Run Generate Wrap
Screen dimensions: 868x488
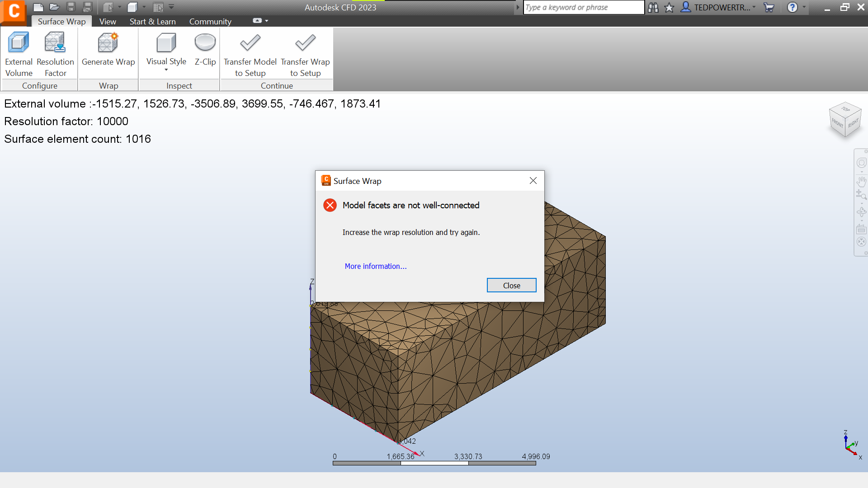point(108,50)
